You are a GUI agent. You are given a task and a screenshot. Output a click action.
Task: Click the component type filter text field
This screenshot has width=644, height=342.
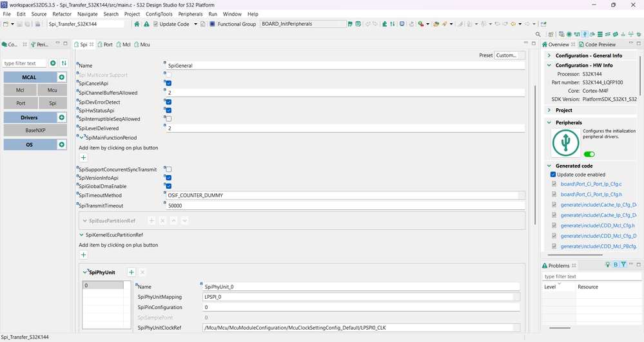click(x=24, y=63)
